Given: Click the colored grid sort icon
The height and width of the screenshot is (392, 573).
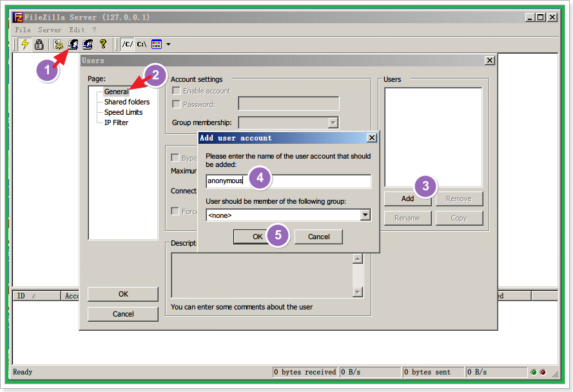Looking at the screenshot, I should [x=157, y=44].
